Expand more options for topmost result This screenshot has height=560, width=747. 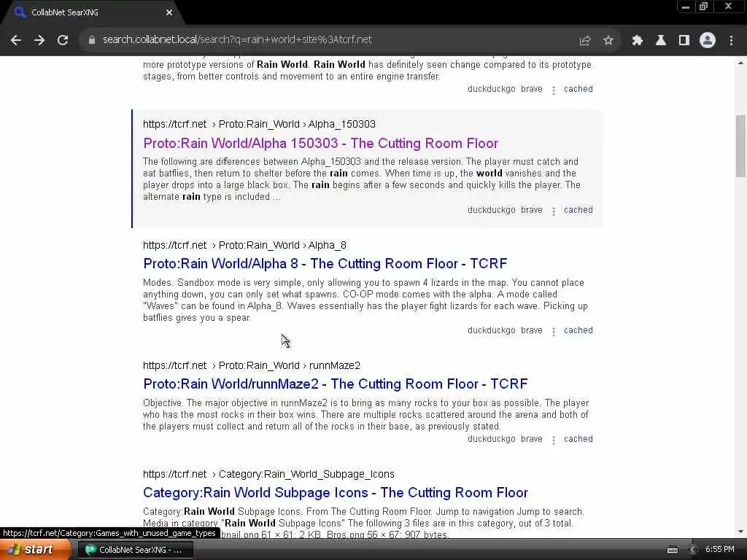click(x=553, y=90)
